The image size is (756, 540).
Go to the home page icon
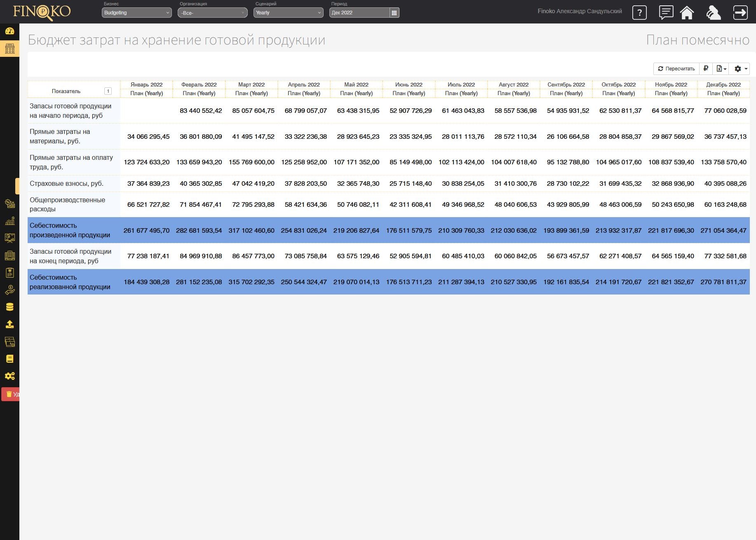tap(687, 12)
